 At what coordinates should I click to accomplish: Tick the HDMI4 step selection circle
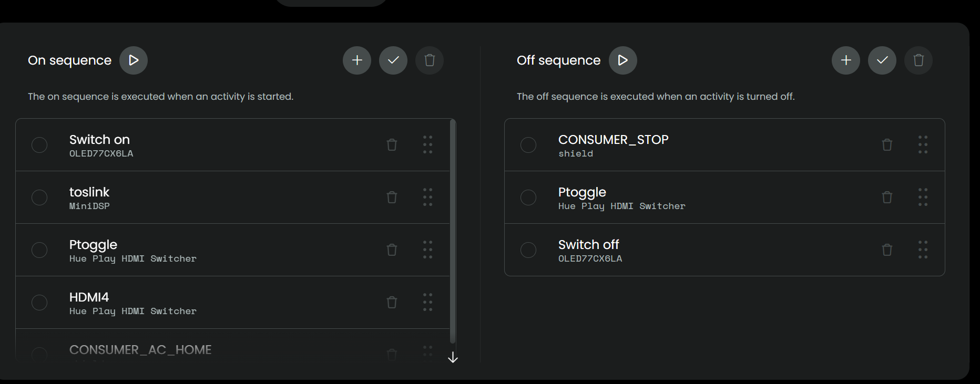[x=39, y=303]
